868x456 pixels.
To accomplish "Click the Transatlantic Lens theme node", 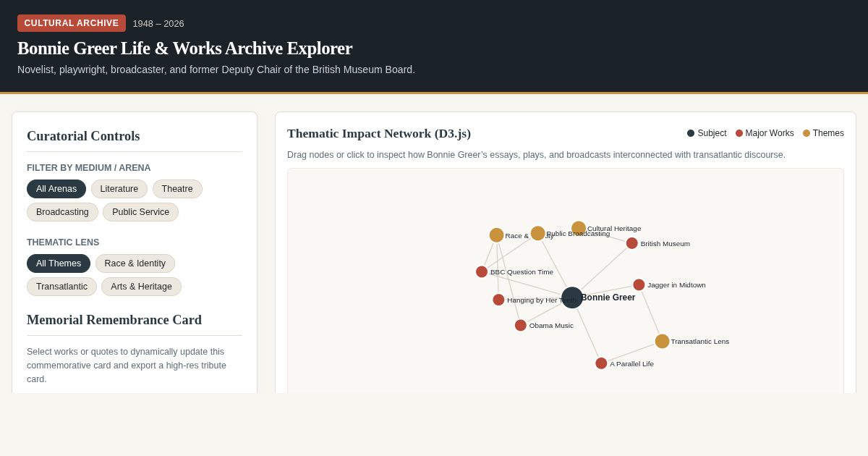I will click(662, 341).
